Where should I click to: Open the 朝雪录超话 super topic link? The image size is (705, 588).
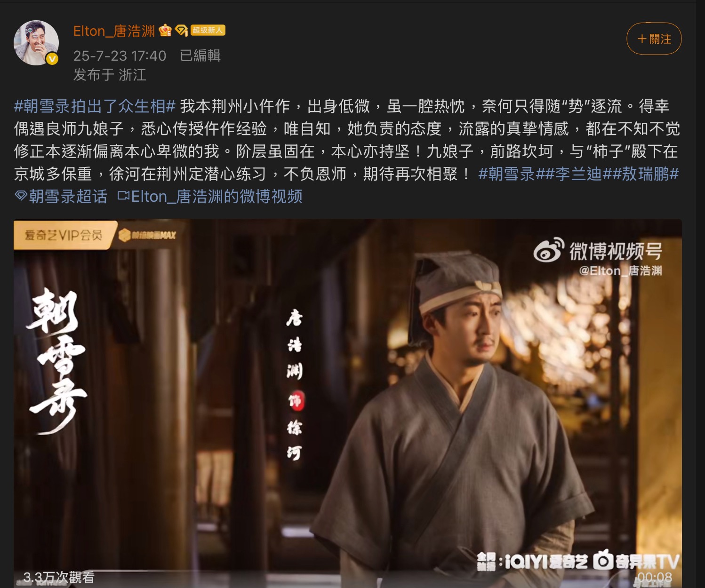(x=68, y=197)
